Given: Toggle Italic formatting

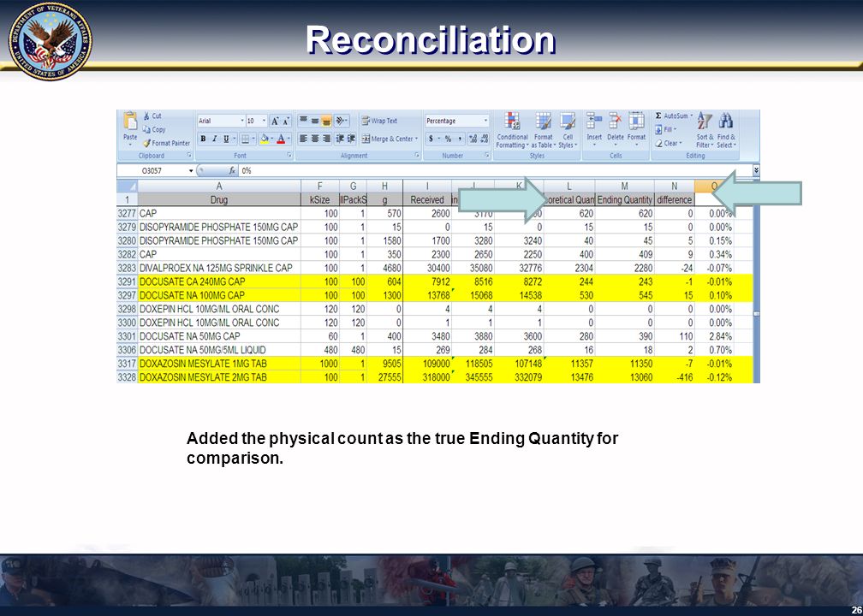Looking at the screenshot, I should click(x=214, y=139).
